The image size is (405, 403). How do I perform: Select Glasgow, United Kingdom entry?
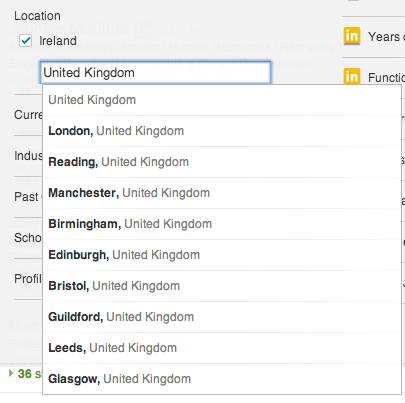click(x=222, y=379)
